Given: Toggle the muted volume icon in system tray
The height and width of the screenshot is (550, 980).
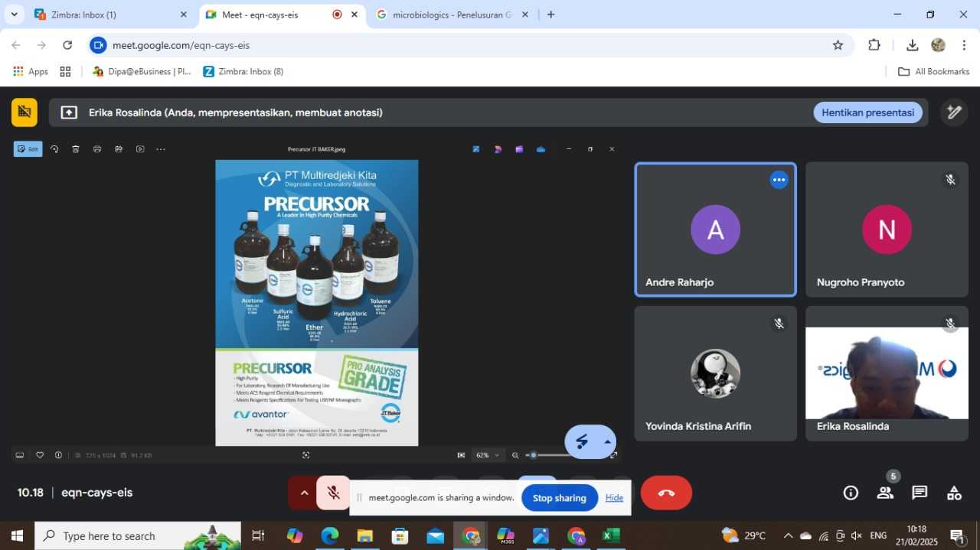Looking at the screenshot, I should 857,535.
